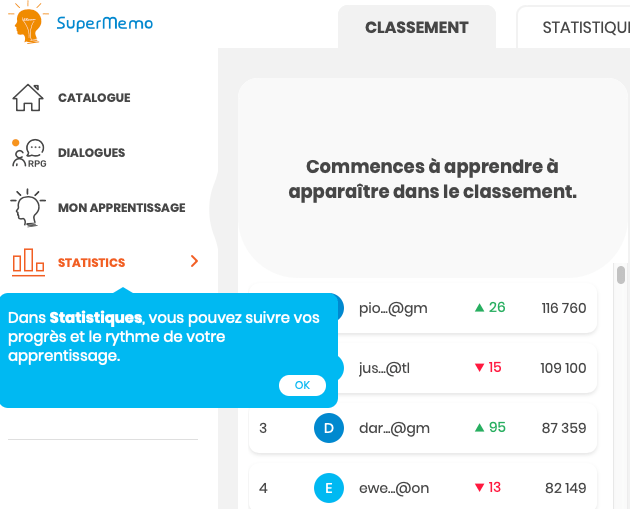Click the blue E avatar for ewe...@on

tap(329, 488)
